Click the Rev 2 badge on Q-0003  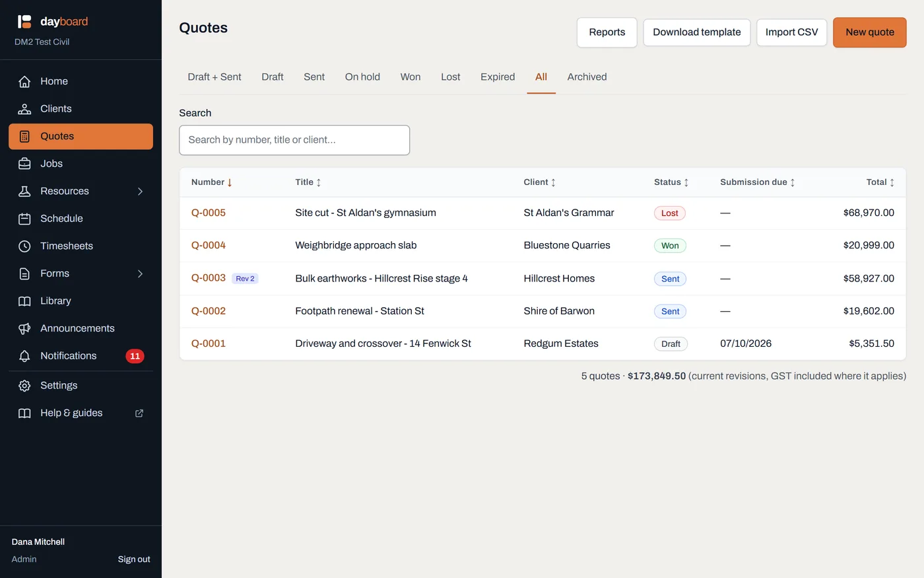click(245, 279)
